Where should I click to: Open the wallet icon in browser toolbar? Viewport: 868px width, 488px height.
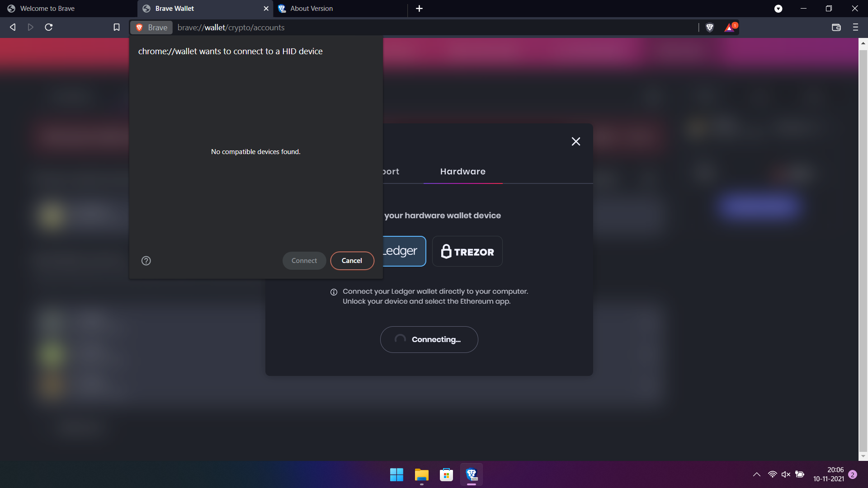[836, 27]
